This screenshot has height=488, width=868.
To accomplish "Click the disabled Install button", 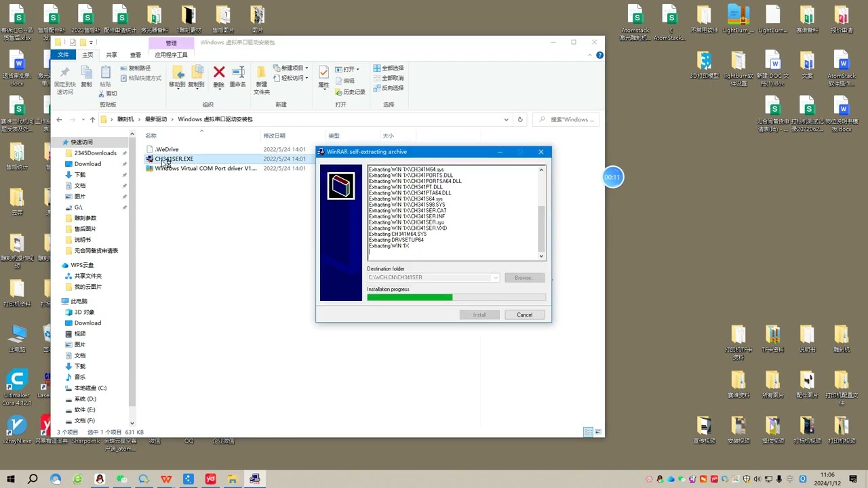I will [479, 314].
